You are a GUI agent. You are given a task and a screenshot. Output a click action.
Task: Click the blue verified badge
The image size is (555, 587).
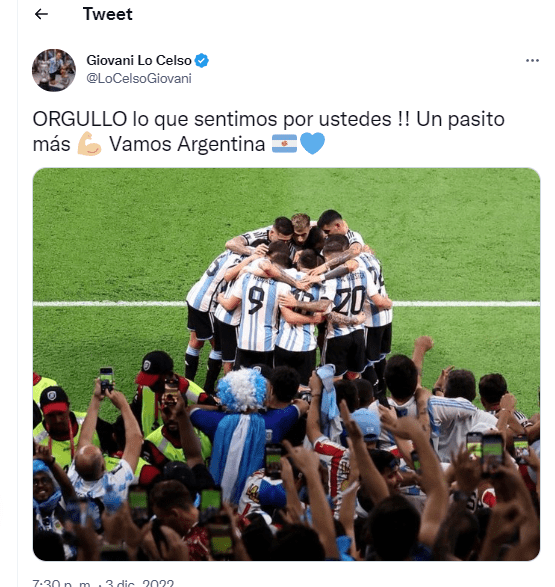pos(202,60)
